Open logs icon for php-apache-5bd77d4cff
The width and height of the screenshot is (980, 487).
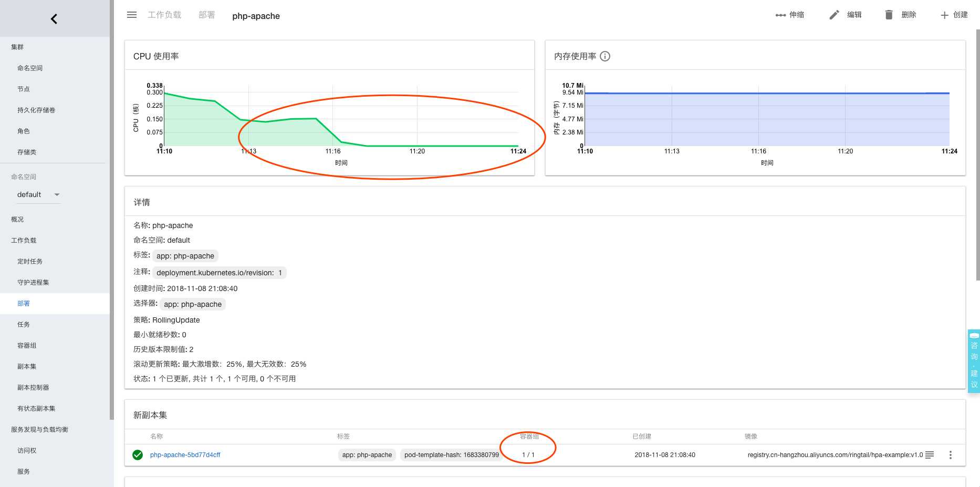[930, 455]
